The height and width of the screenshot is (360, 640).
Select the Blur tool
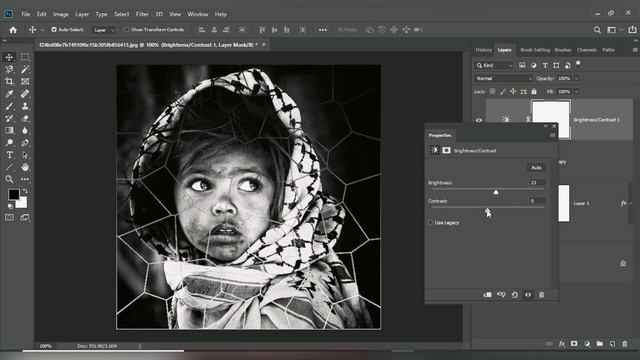[x=25, y=131]
